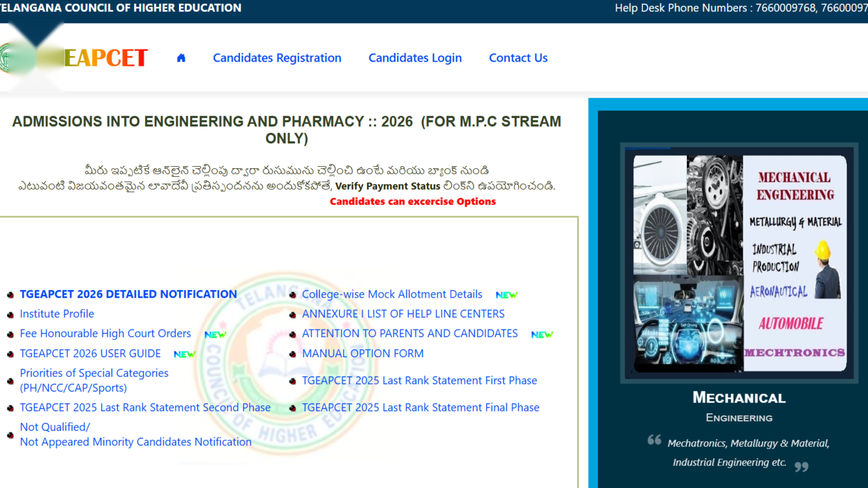This screenshot has height=488, width=868.
Task: Open TGEAPCET 2026 User Guide
Action: coord(90,353)
